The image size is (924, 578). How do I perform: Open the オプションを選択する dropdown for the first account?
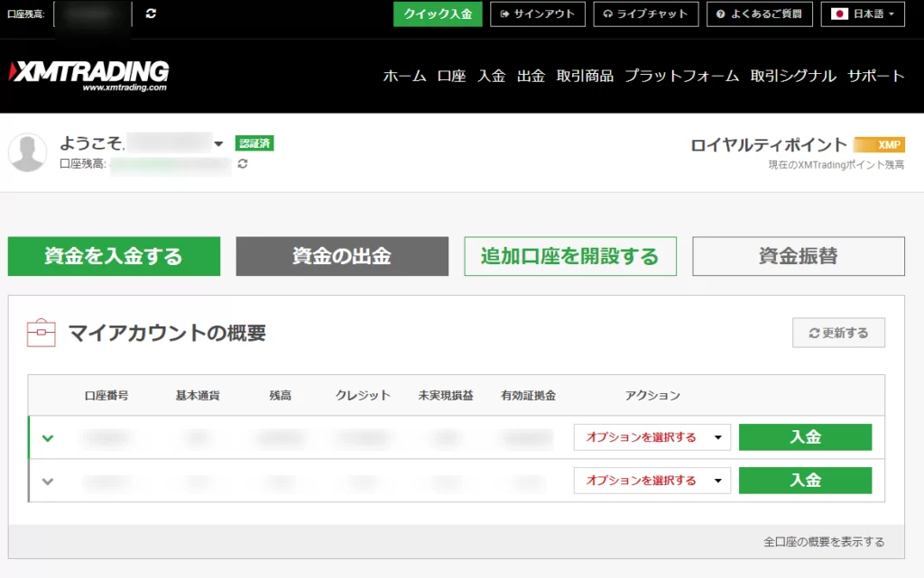(x=651, y=437)
